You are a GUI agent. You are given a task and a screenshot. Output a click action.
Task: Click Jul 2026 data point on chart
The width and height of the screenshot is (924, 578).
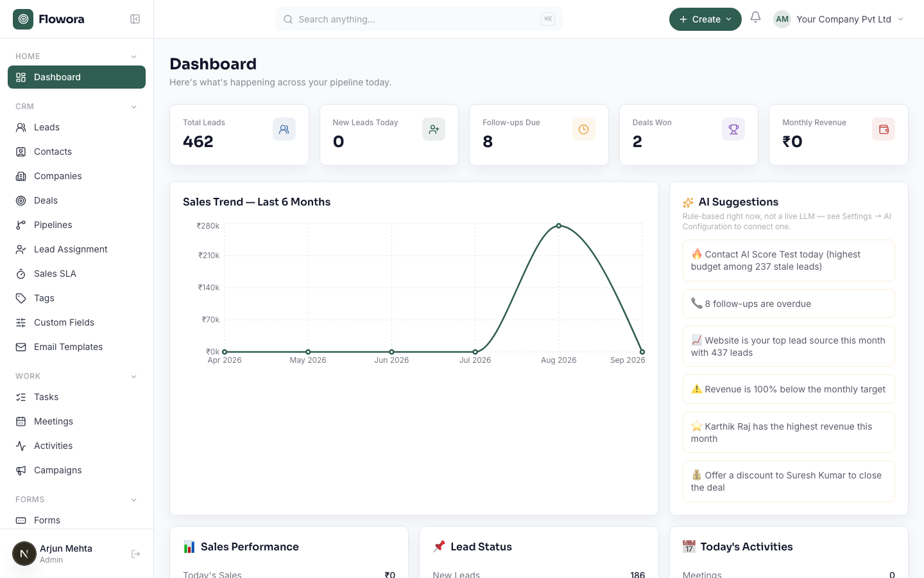(475, 352)
